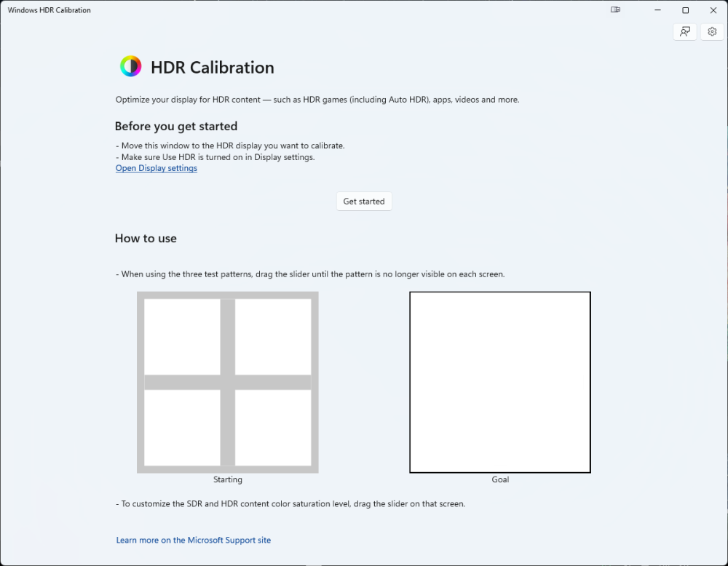The height and width of the screenshot is (566, 728).
Task: Close the Windows HDR Calibration window
Action: pos(713,10)
